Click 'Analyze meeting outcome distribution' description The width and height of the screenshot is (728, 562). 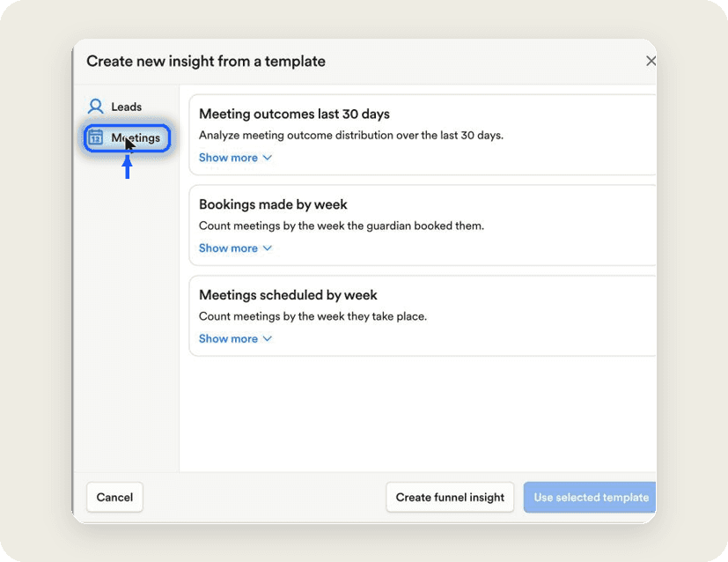click(351, 135)
